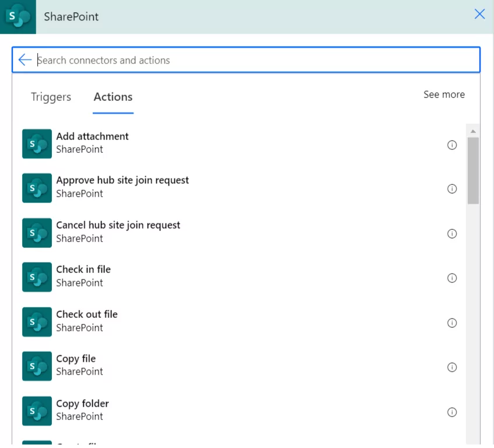494x448 pixels.
Task: Show info for Approve hub site join request
Action: pos(452,189)
